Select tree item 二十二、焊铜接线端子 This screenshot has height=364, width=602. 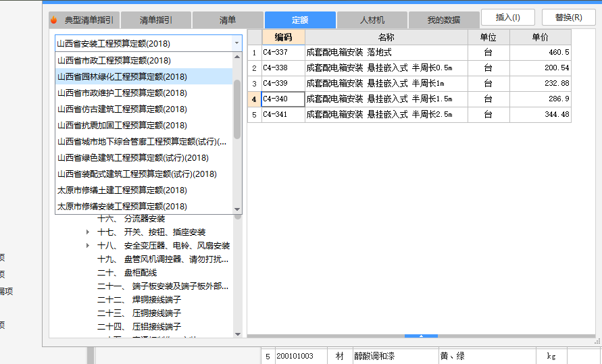pyautogui.click(x=139, y=300)
